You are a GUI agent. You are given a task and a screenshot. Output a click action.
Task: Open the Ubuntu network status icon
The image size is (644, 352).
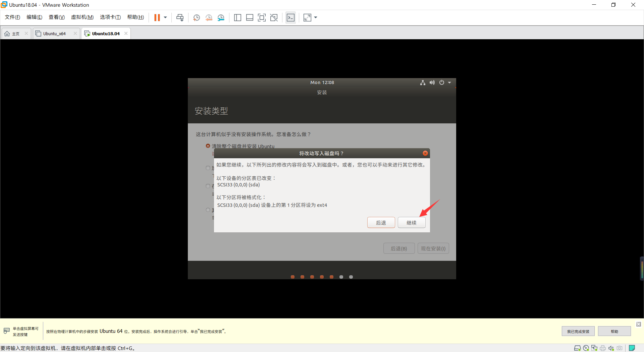[x=423, y=82]
